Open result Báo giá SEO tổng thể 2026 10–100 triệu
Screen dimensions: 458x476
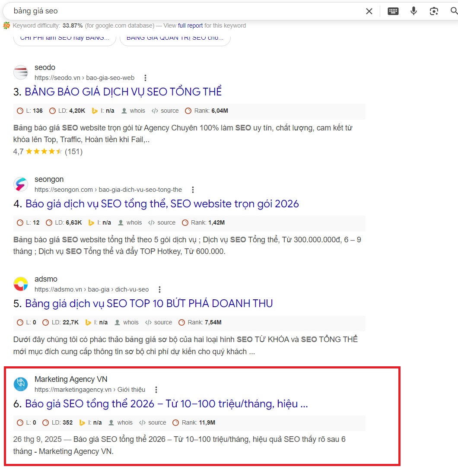pyautogui.click(x=166, y=404)
